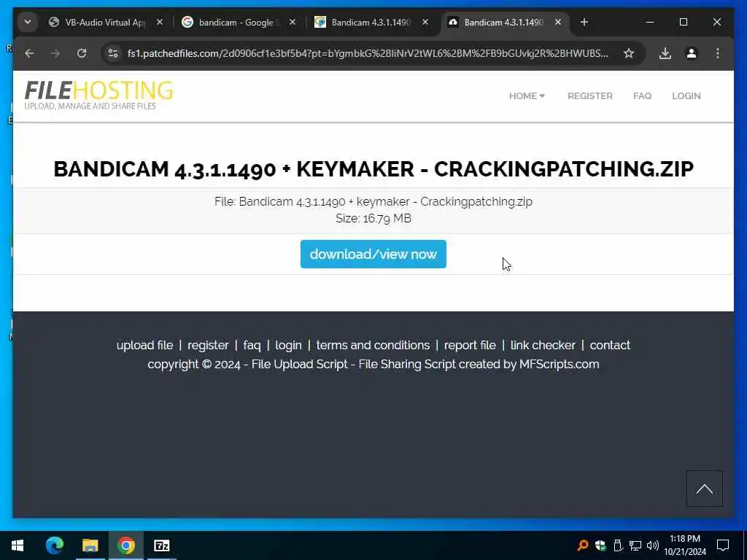Open the link checker link

pyautogui.click(x=543, y=345)
